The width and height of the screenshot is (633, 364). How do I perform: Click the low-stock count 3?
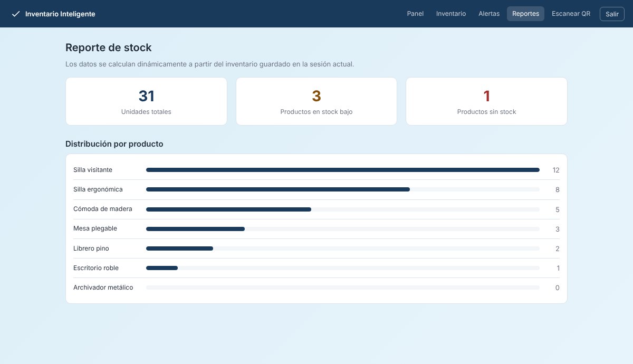click(x=316, y=96)
